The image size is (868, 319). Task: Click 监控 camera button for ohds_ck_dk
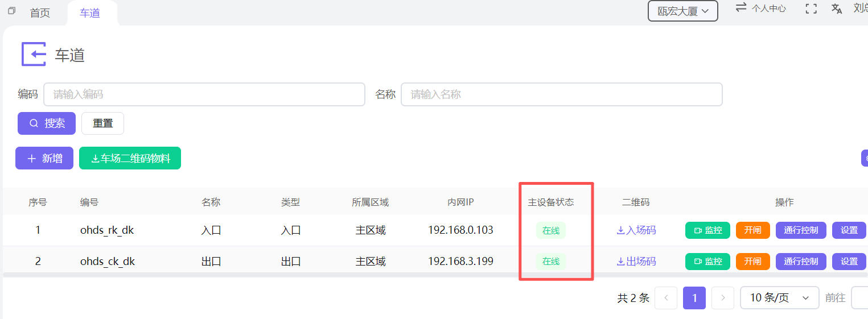(707, 262)
